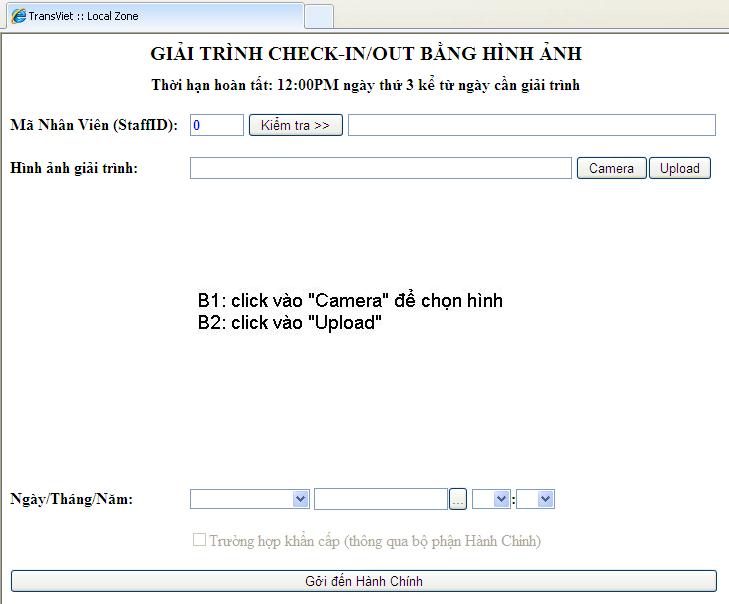Toggle the Trường hợp khẩn cấp checkbox
This screenshot has height=604, width=729.
(199, 540)
